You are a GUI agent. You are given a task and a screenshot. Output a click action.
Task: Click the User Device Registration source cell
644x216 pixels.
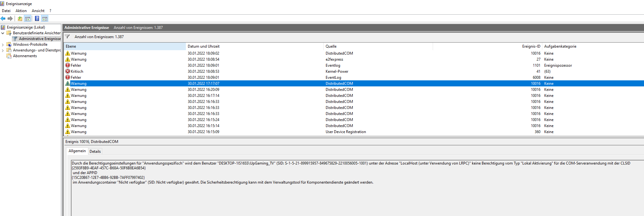(346, 132)
